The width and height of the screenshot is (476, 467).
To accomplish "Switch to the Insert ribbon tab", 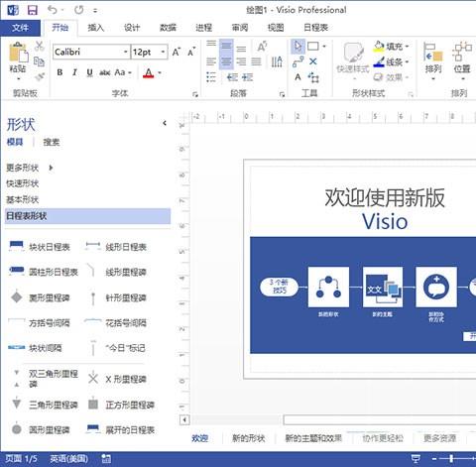I will [x=96, y=28].
